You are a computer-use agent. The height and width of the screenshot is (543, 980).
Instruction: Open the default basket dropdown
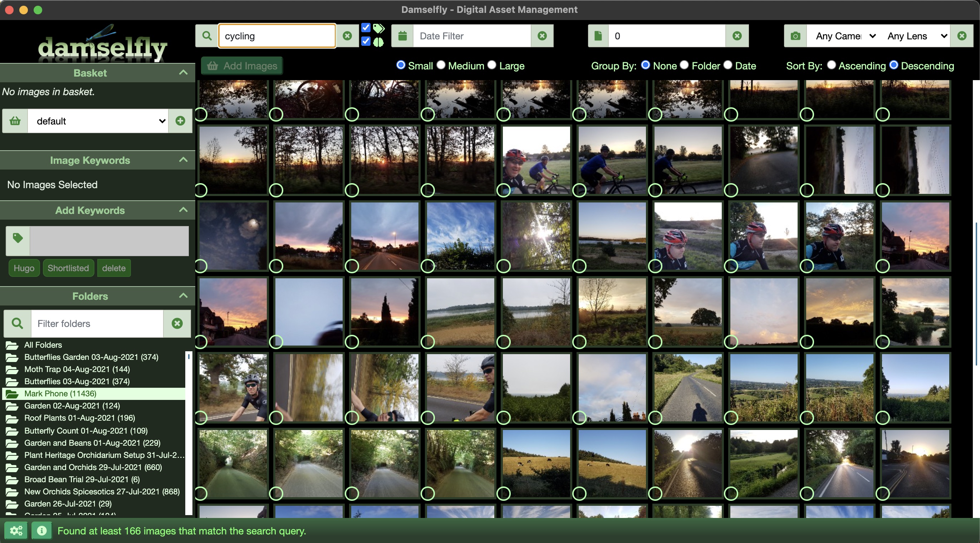[98, 121]
